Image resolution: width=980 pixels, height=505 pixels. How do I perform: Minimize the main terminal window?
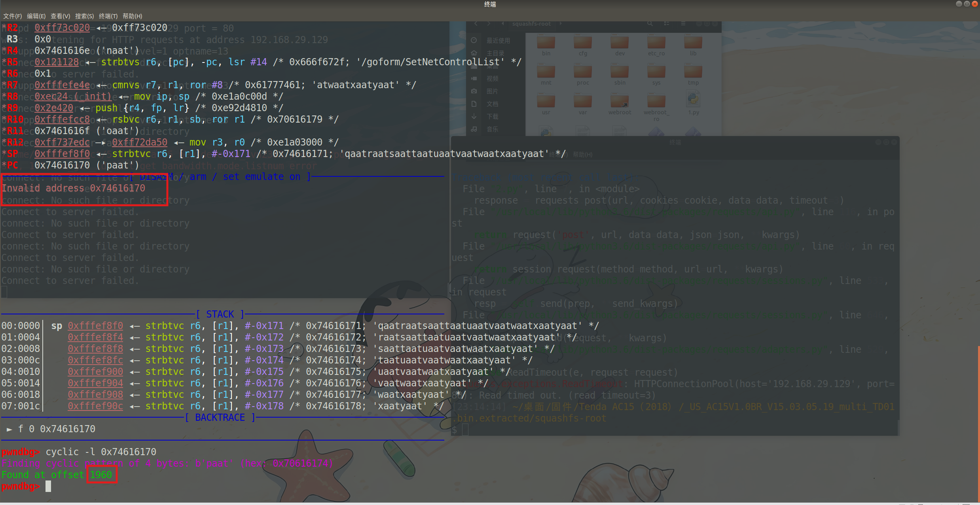coord(959,4)
